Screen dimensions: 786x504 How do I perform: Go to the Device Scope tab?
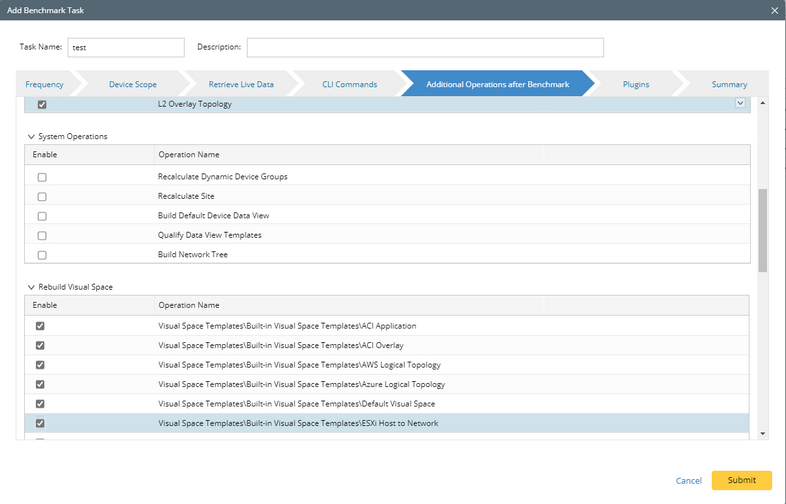click(132, 84)
